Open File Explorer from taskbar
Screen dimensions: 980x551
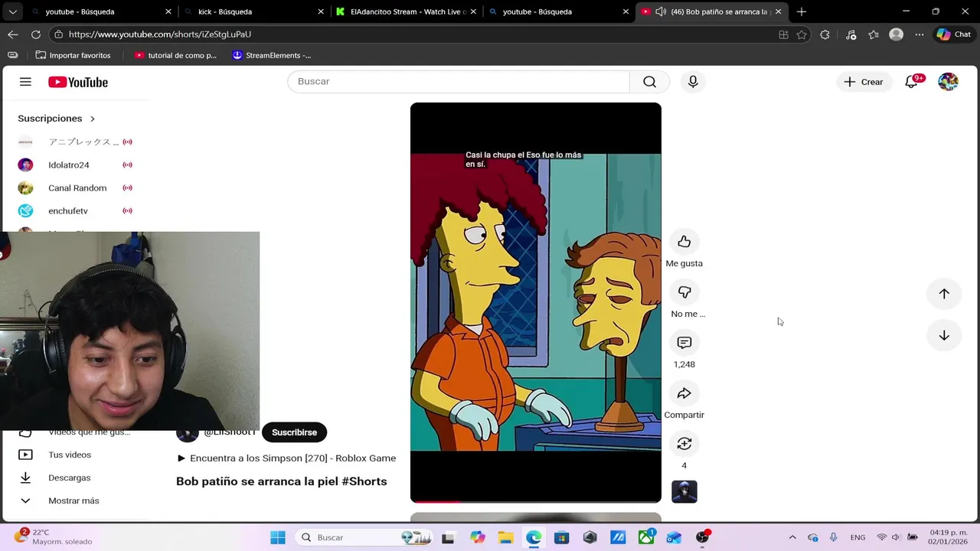505,537
